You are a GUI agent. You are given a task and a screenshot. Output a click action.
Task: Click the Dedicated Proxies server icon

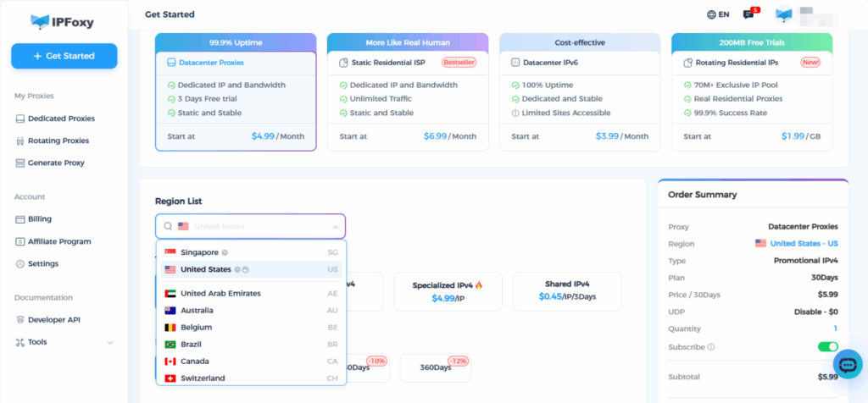pos(20,119)
